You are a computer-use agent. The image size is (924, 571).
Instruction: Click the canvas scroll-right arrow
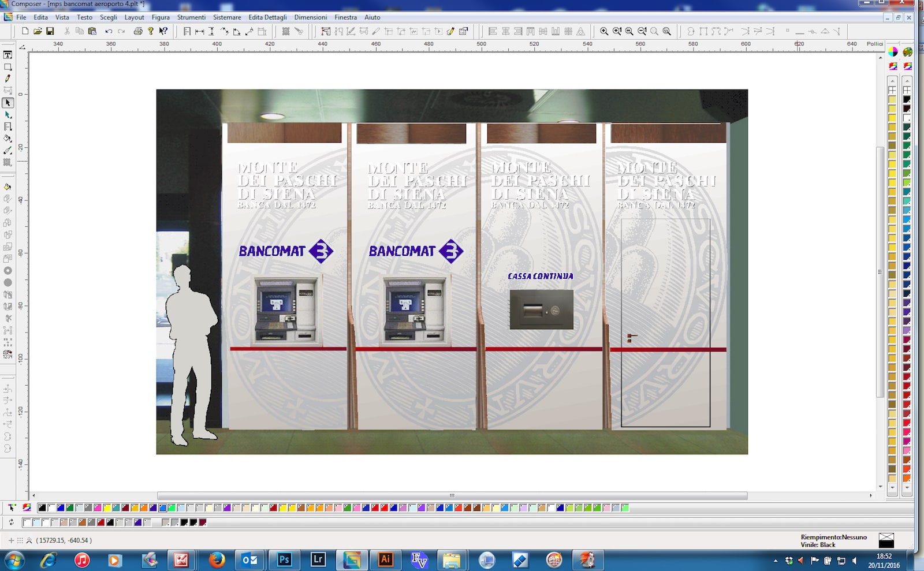click(871, 495)
